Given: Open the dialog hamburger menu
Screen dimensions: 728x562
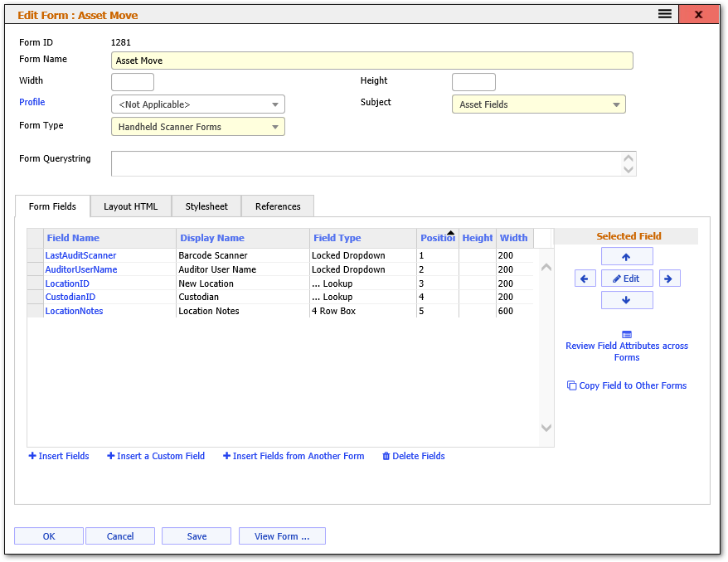Looking at the screenshot, I should click(x=662, y=13).
